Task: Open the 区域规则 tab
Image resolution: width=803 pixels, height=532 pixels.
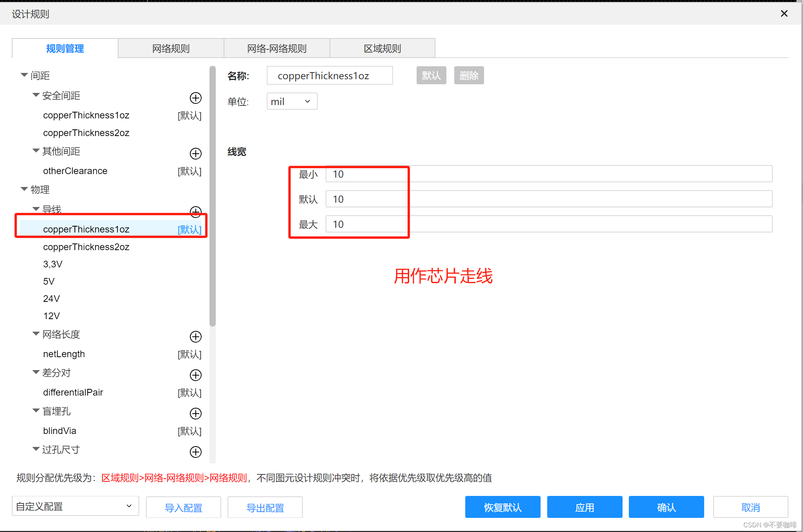Action: click(x=382, y=49)
